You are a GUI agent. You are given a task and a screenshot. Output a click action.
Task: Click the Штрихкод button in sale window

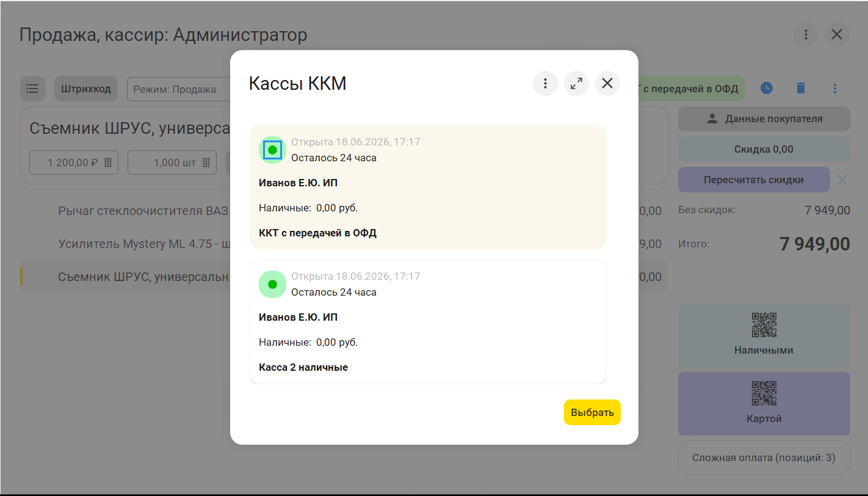85,89
